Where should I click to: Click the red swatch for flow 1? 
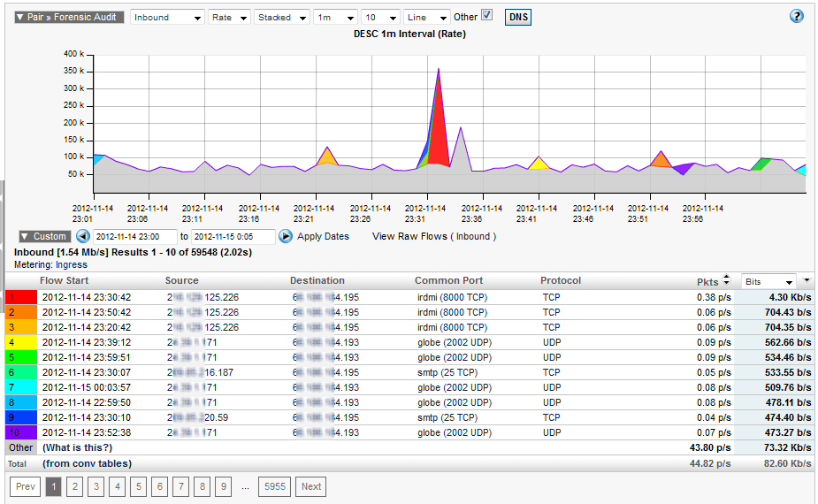[x=21, y=297]
